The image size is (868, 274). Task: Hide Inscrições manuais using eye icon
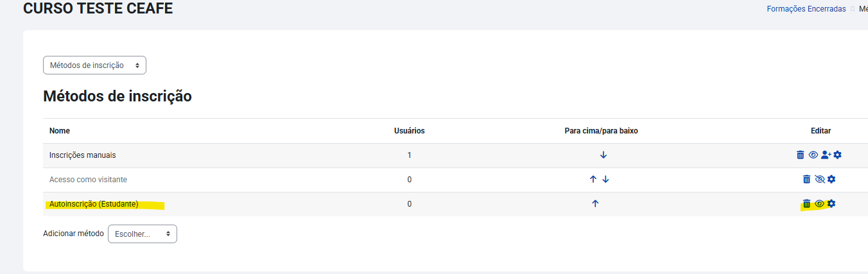tap(813, 155)
